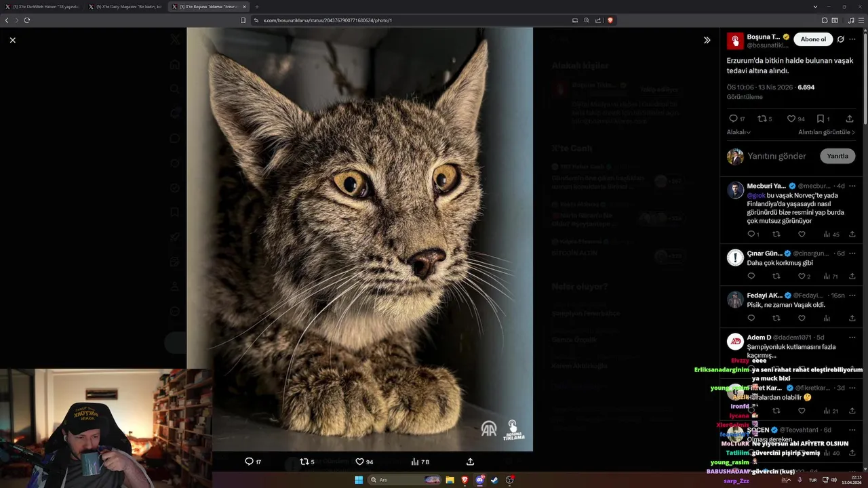Like Fedayi AK... comment

pyautogui.click(x=802, y=319)
